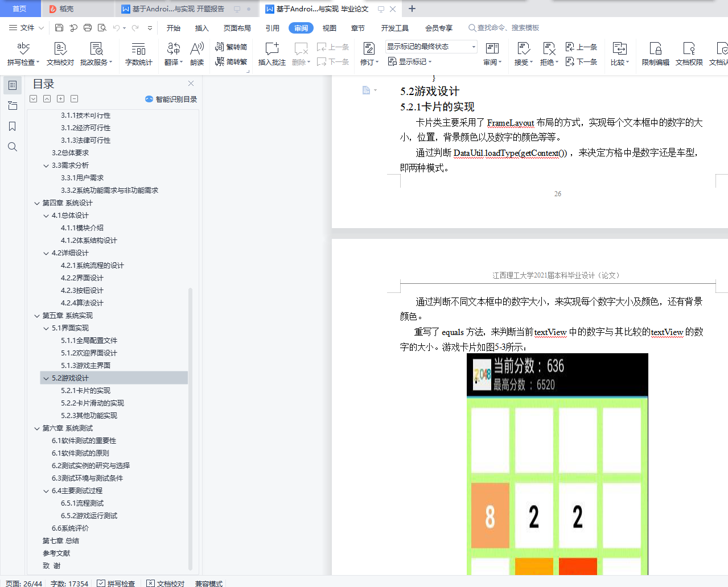The height and width of the screenshot is (587, 728).
Task: Open the bookmark panel in left sidebar
Action: (x=12, y=126)
